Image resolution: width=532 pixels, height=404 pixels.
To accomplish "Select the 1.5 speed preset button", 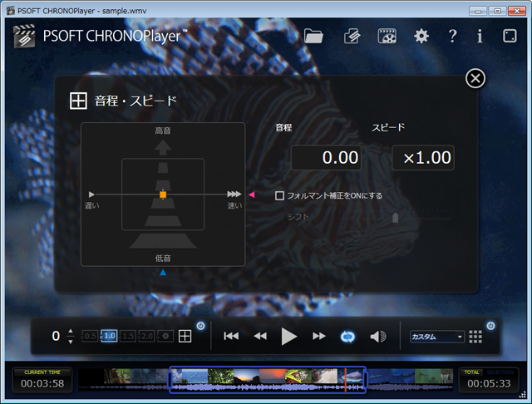I will point(128,336).
